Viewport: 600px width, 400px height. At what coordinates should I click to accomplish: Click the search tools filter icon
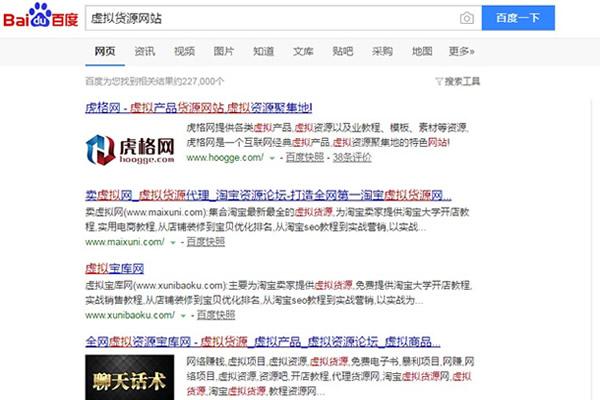(439, 81)
